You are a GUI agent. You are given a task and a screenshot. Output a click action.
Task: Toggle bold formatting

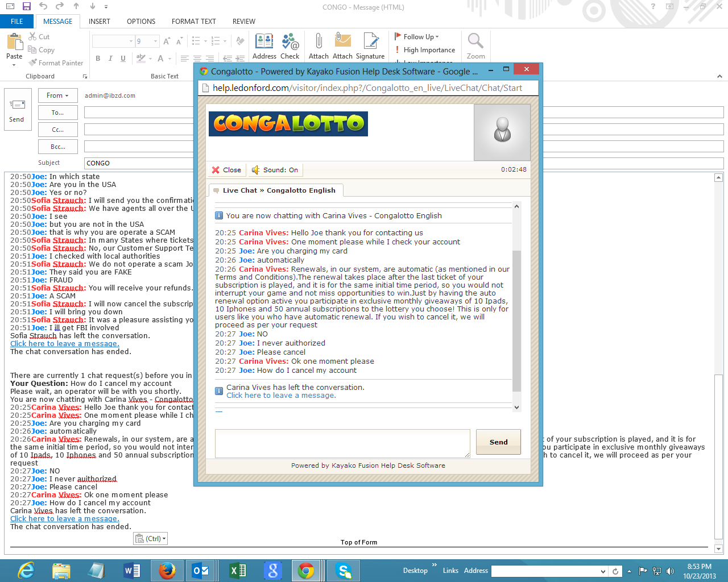98,59
